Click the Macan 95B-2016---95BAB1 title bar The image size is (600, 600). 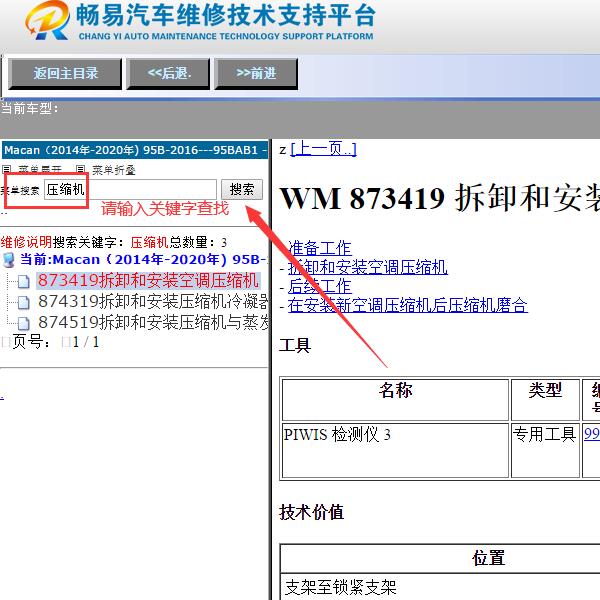pos(135,150)
